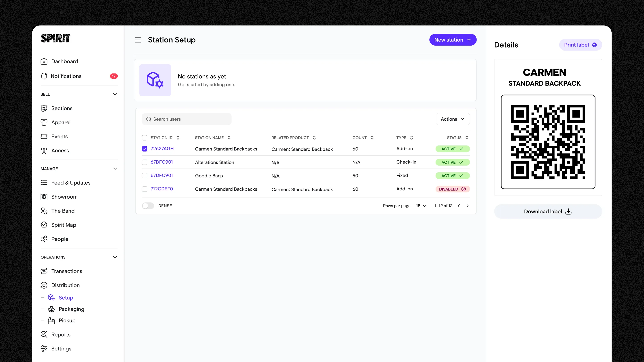Click the hamburger menu icon beside Station Setup
644x362 pixels.
(x=138, y=40)
